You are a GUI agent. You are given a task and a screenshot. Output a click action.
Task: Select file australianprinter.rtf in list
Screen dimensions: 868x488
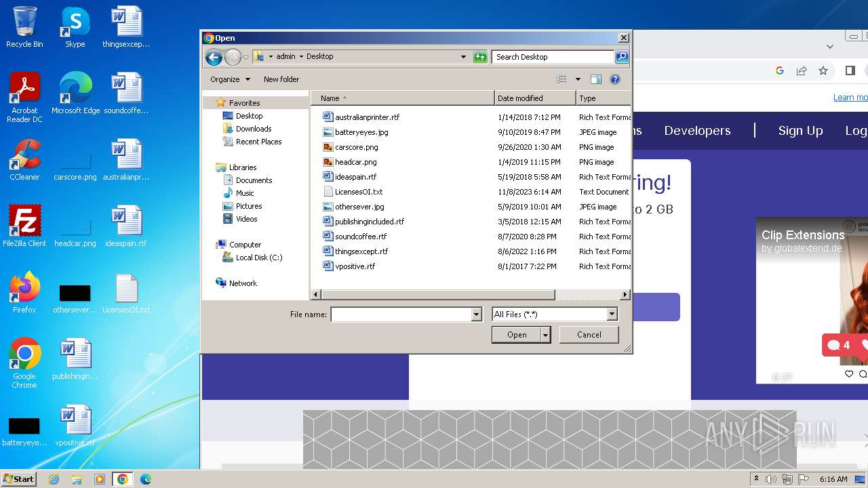point(367,117)
